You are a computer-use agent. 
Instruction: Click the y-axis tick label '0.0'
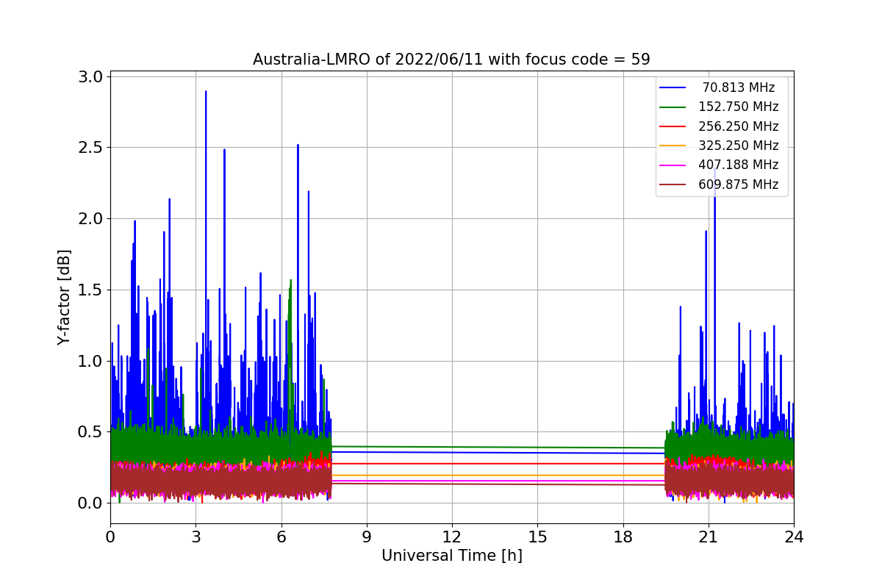pyautogui.click(x=90, y=503)
